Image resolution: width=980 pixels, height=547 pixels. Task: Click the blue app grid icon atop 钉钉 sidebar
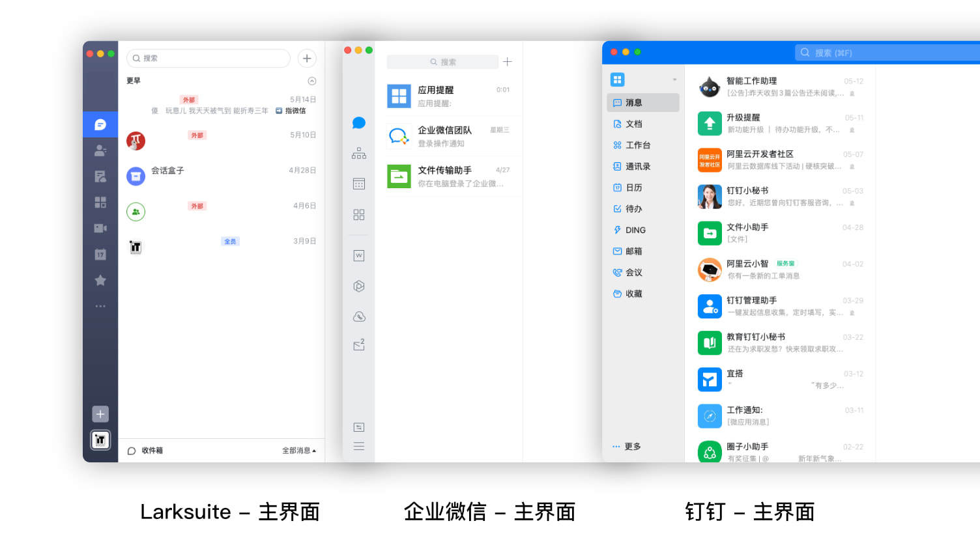[617, 79]
